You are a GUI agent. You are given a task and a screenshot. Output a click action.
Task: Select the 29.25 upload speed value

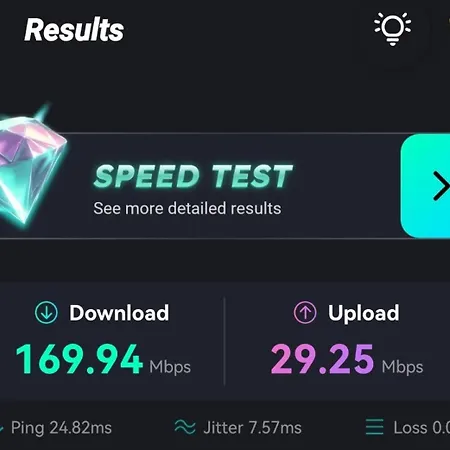[322, 359]
